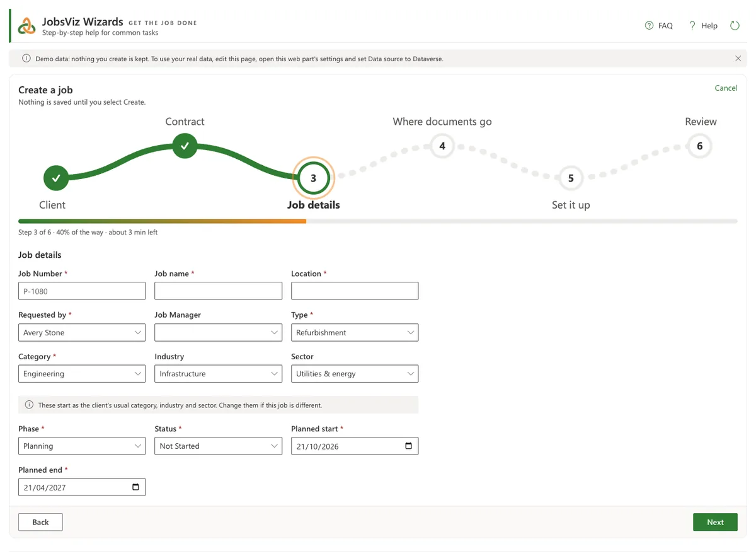Image resolution: width=756 pixels, height=556 pixels.
Task: Expand the Industry dropdown
Action: pyautogui.click(x=218, y=374)
